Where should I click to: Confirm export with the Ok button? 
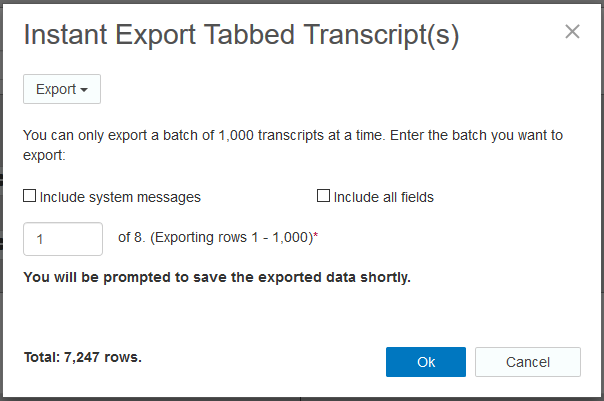425,362
